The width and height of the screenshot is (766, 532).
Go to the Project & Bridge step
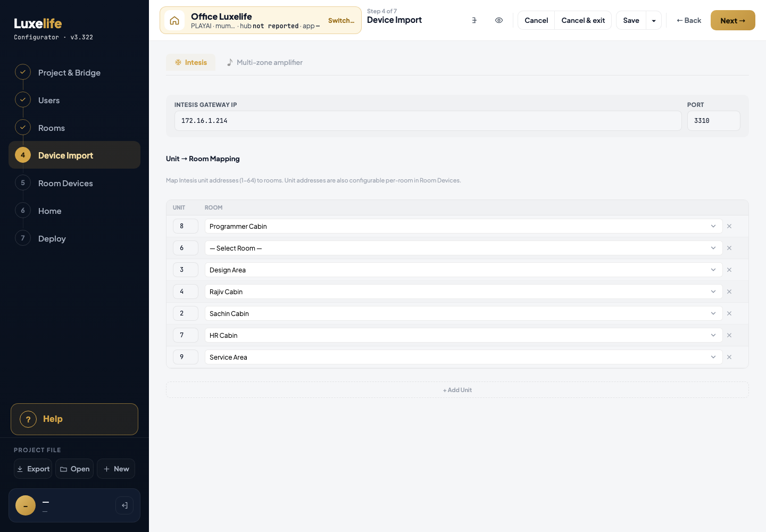tap(74, 72)
